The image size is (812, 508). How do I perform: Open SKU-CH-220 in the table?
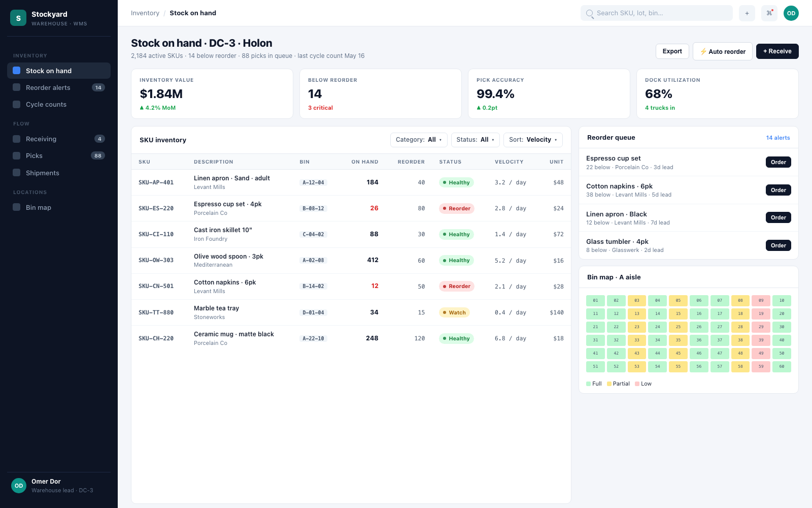click(351, 338)
